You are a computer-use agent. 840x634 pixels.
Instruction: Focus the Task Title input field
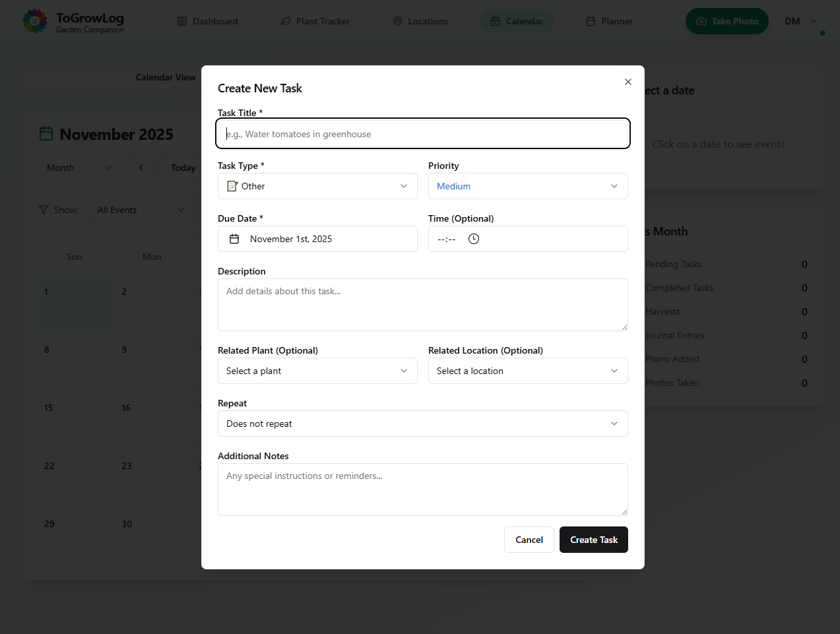[422, 134]
